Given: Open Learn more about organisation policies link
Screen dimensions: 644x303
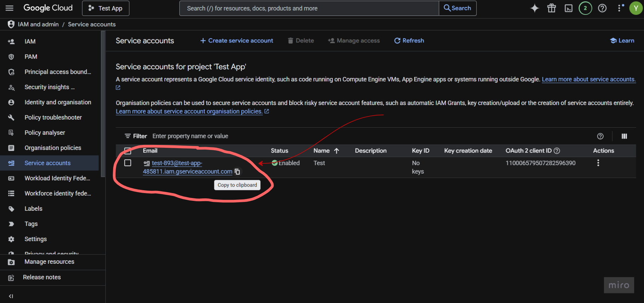Looking at the screenshot, I should [x=189, y=111].
